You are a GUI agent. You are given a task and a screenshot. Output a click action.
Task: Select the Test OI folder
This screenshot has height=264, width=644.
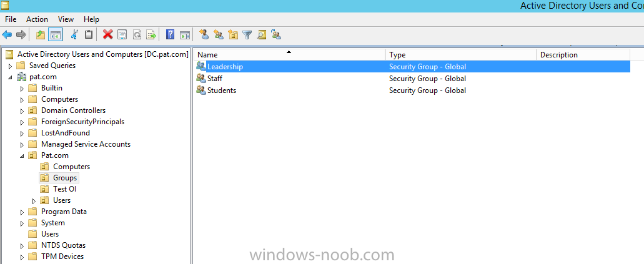(x=64, y=189)
